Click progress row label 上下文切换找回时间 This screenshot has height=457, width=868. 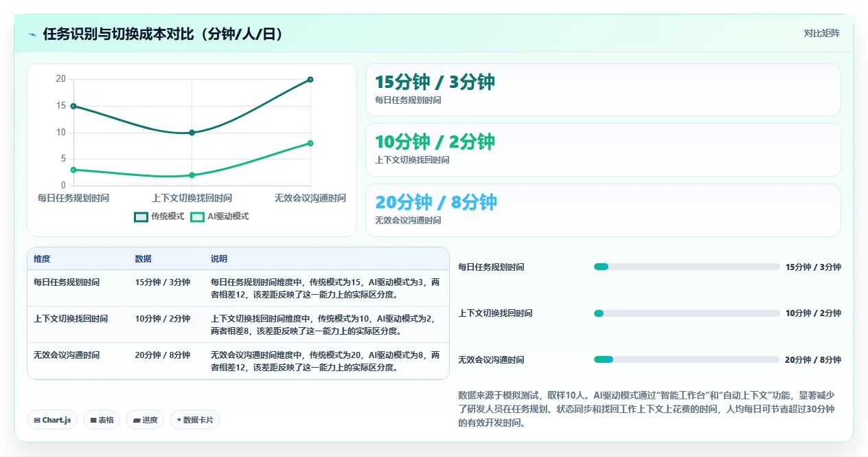(495, 313)
